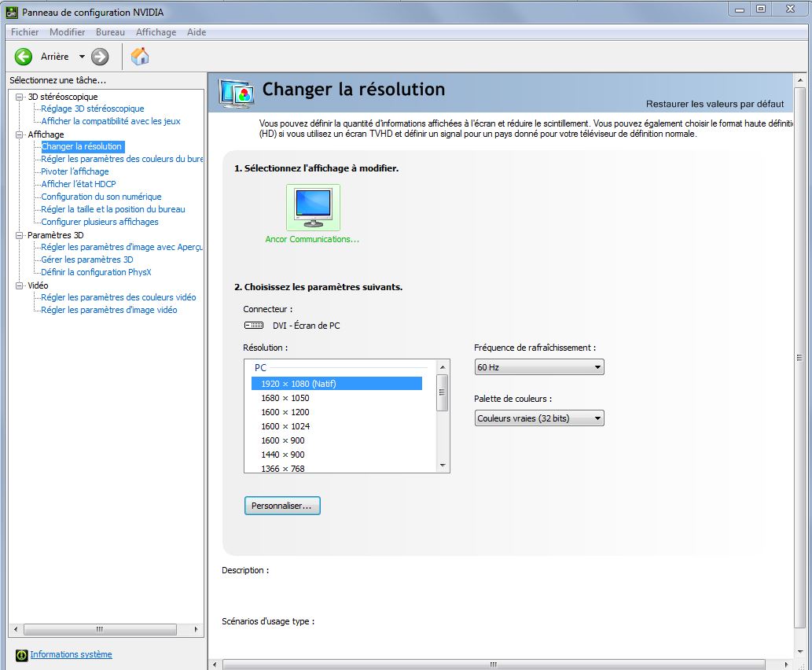Click the Personnaliser button
Screen dimensions: 812x670
coord(282,506)
